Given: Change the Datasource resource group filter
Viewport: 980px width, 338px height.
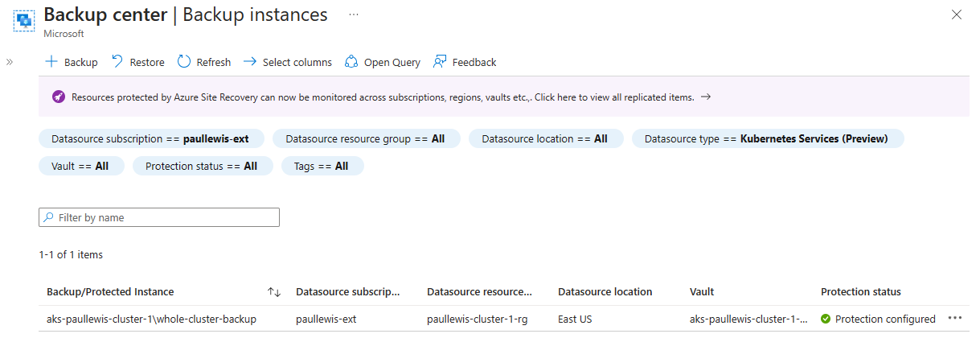Looking at the screenshot, I should [x=366, y=138].
